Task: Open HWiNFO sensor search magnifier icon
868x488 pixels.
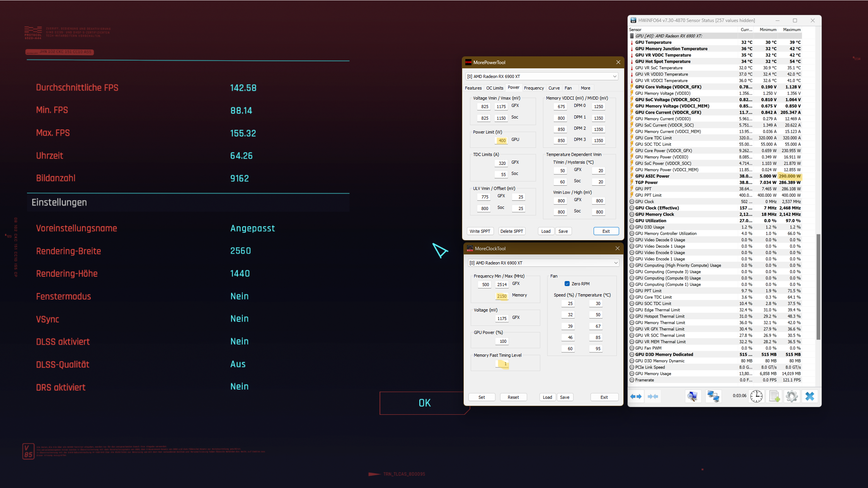Action: [693, 396]
